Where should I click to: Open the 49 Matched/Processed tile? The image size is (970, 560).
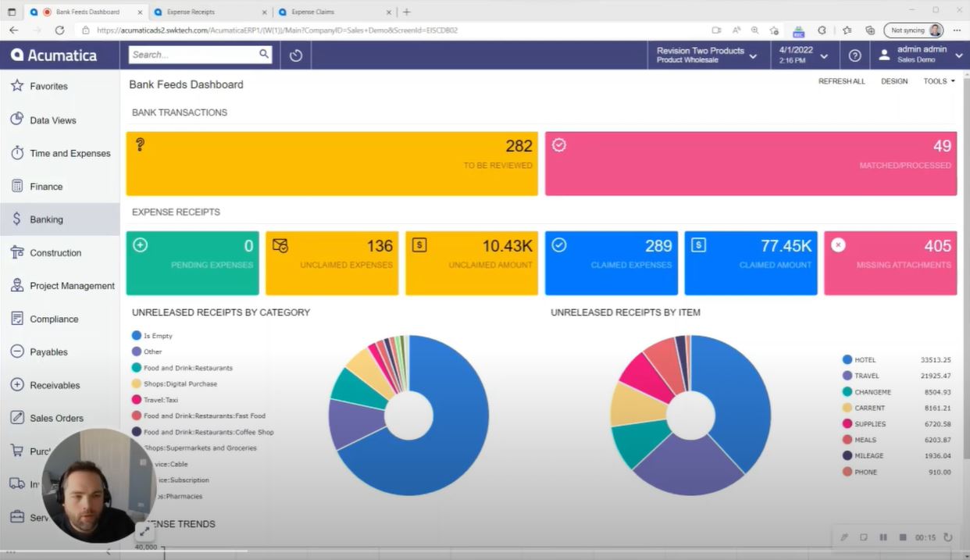(751, 163)
